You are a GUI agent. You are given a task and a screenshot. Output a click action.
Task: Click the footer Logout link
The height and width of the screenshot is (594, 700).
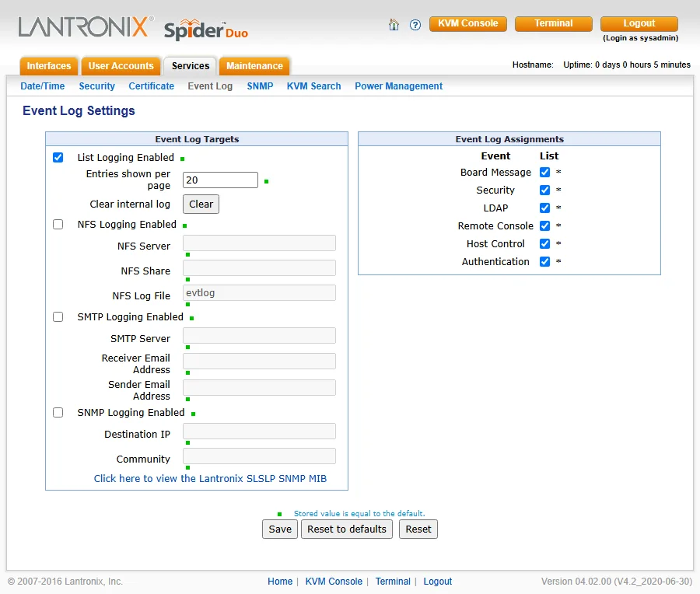point(437,582)
